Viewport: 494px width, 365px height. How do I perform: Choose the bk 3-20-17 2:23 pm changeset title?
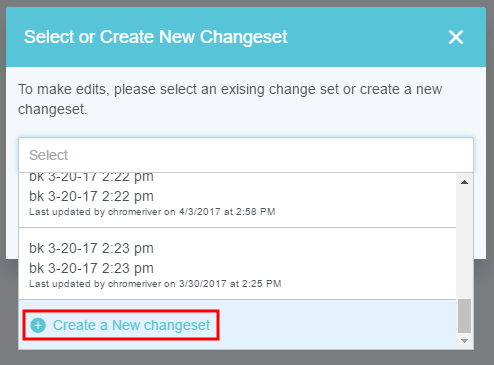click(91, 248)
